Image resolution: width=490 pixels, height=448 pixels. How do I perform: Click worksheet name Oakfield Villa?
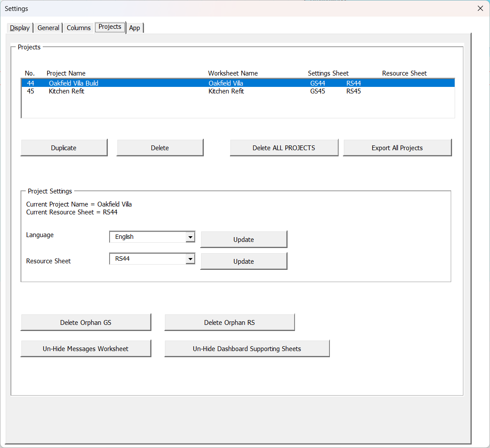tap(226, 83)
